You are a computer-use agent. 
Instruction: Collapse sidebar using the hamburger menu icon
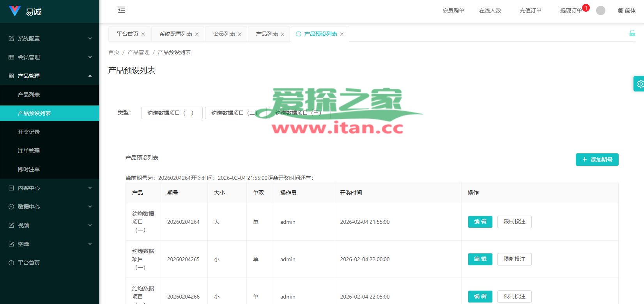coord(122,10)
